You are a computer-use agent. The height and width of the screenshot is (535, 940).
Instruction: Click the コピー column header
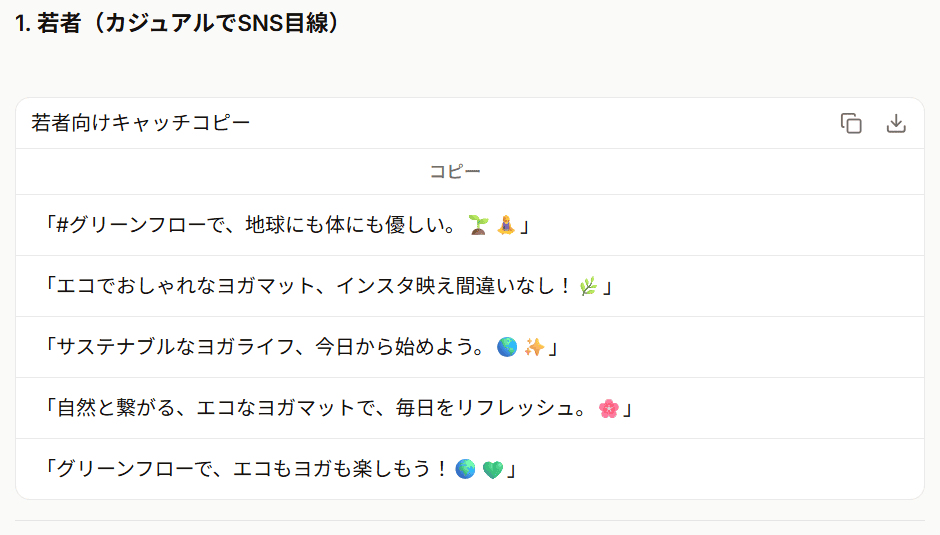pyautogui.click(x=455, y=172)
